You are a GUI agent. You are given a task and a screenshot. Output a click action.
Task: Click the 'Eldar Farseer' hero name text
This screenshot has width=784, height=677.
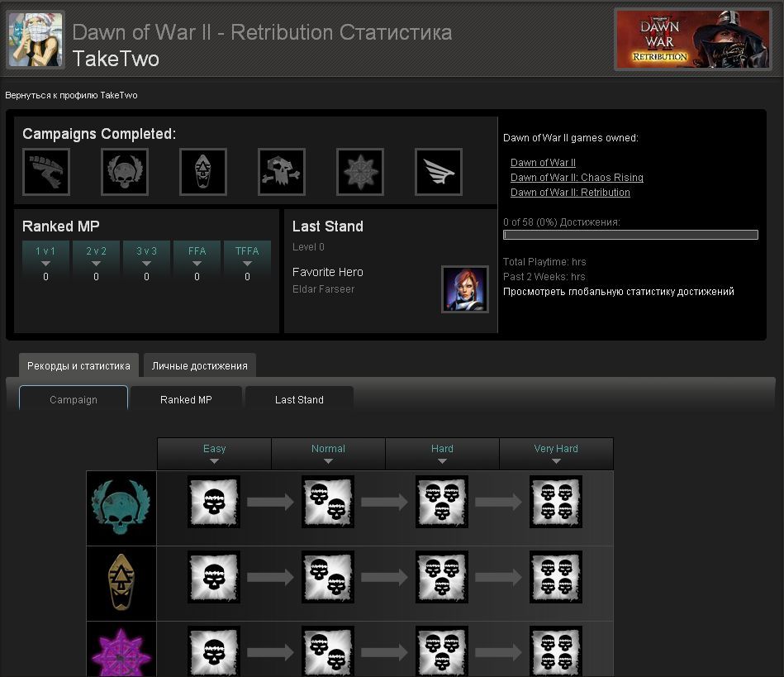324,289
